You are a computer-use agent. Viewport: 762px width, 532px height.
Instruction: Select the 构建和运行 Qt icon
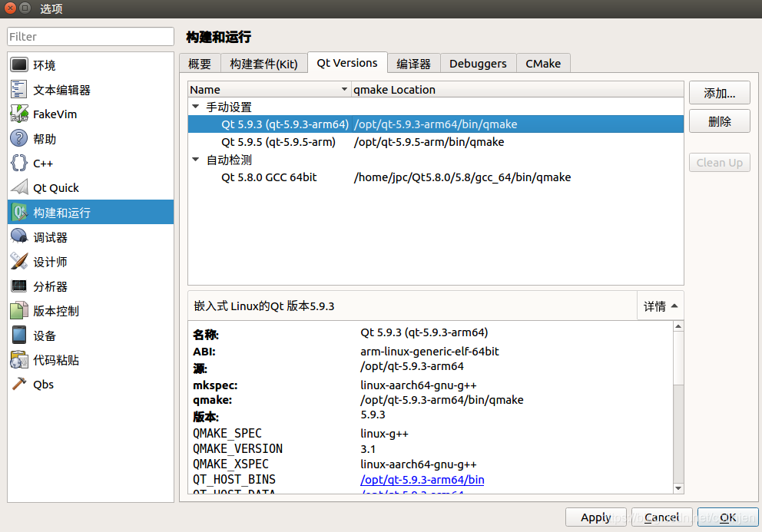[x=19, y=213]
